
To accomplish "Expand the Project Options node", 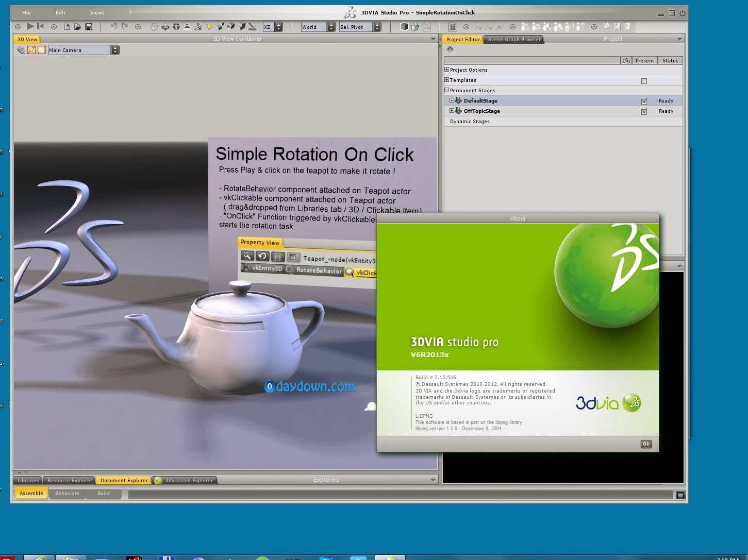I will [447, 70].
